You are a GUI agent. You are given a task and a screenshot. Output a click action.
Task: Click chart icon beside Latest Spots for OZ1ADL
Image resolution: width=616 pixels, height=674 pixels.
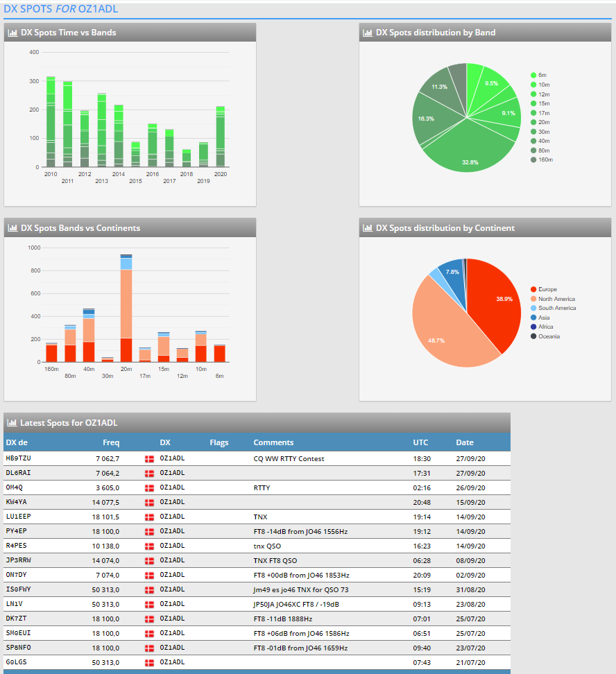click(x=12, y=423)
